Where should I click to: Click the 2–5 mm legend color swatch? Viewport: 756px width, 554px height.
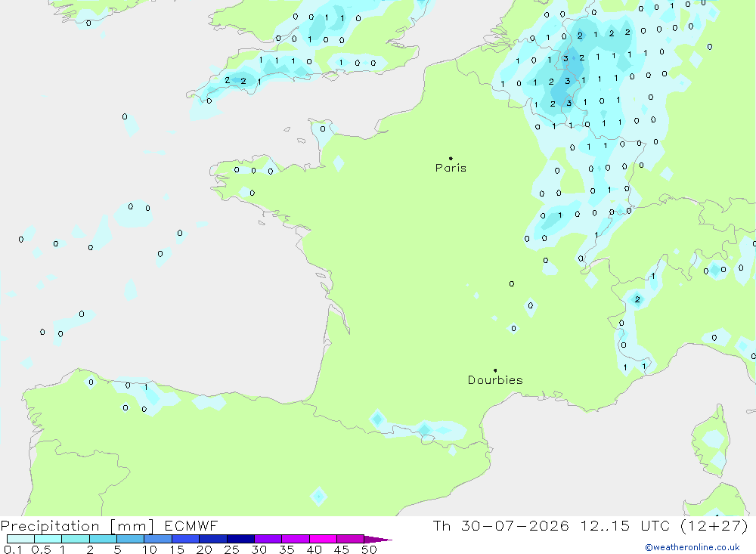click(x=103, y=539)
